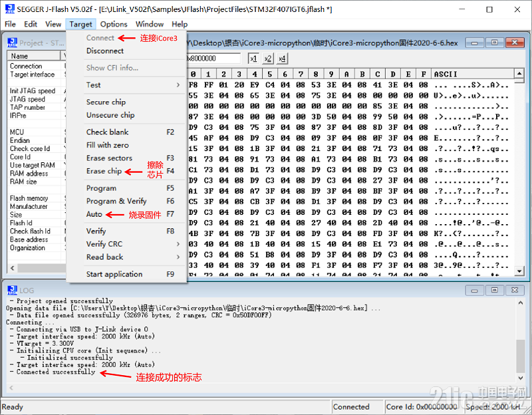The image size is (532, 415).
Task: Select the Endian row
Action: click(x=37, y=140)
